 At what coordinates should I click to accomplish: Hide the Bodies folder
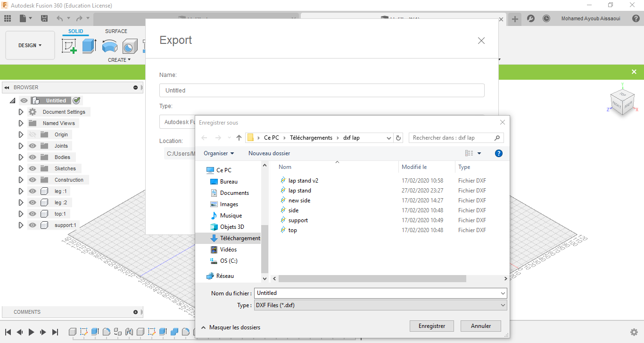[x=33, y=157]
